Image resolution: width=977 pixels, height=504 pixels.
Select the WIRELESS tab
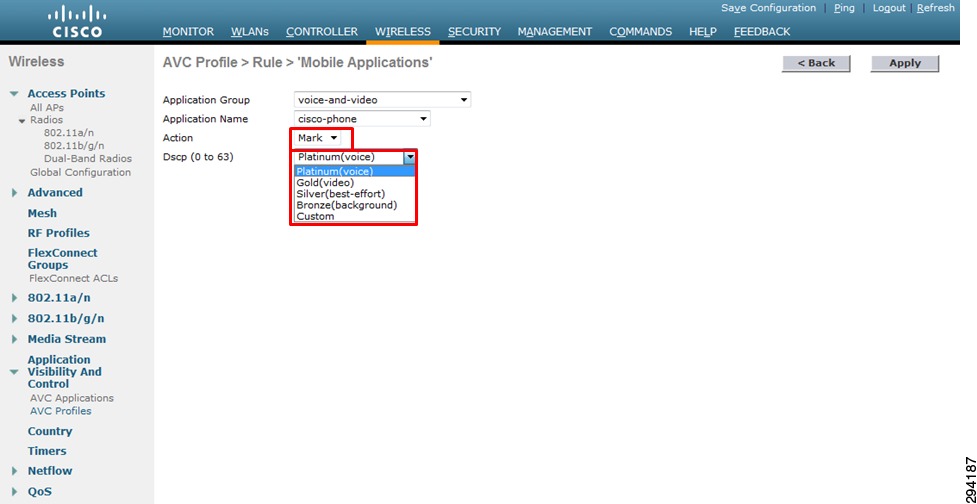pos(403,31)
